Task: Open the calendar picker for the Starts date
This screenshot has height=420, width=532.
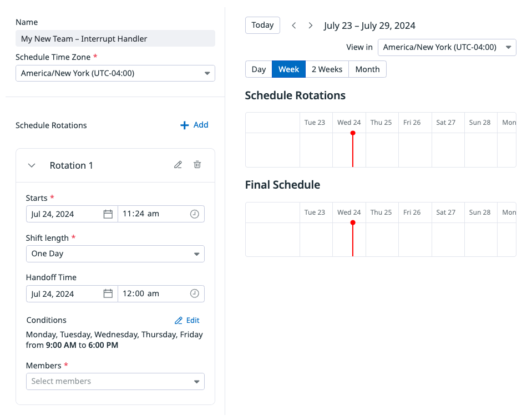Action: 108,214
